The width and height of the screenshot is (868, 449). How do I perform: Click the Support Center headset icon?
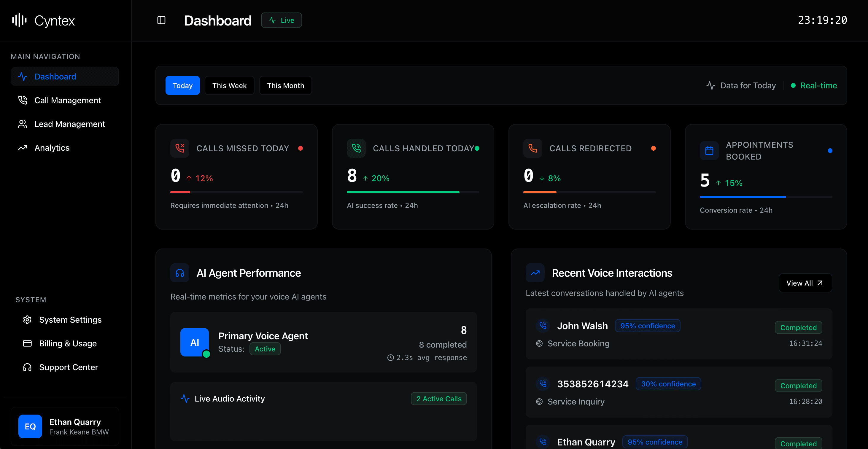tap(27, 367)
